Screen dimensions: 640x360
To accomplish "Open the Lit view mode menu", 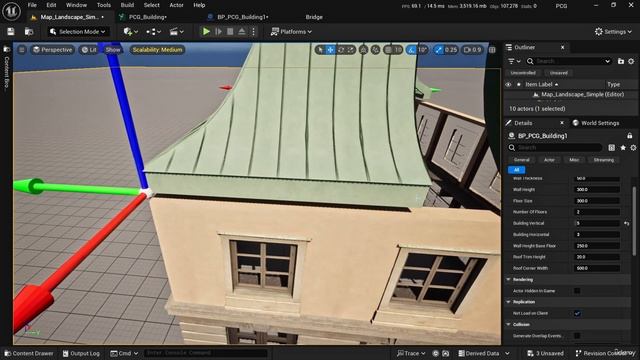I will coord(89,50).
